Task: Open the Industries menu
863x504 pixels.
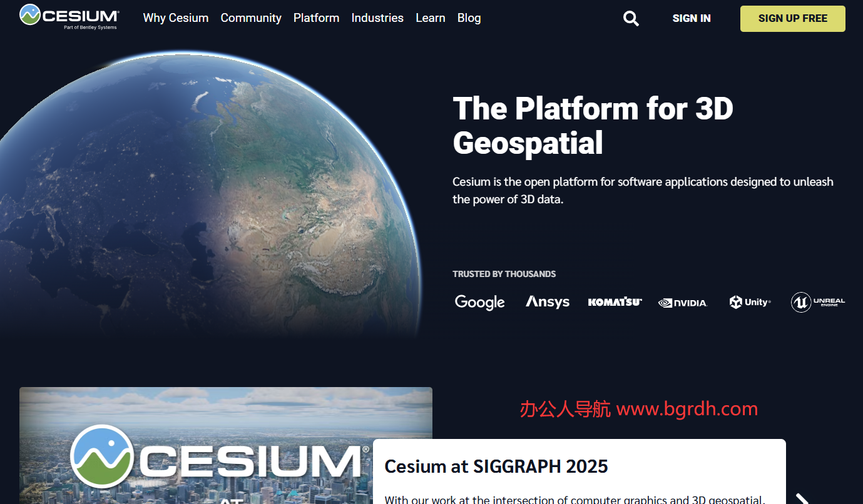Action: [377, 18]
